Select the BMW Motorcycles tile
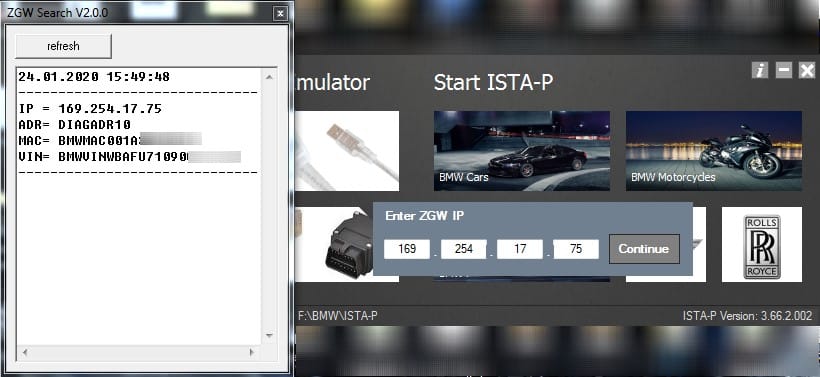The width and height of the screenshot is (820, 377). [x=714, y=151]
